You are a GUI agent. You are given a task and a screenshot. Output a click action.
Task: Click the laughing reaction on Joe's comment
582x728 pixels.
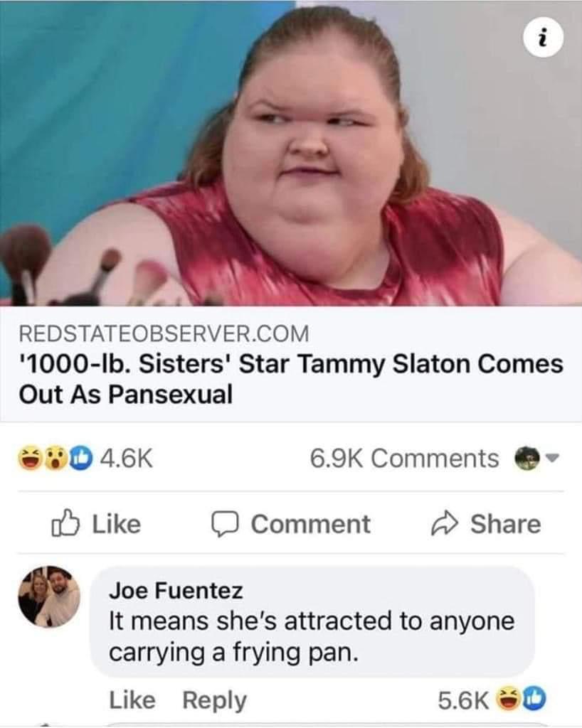508,700
